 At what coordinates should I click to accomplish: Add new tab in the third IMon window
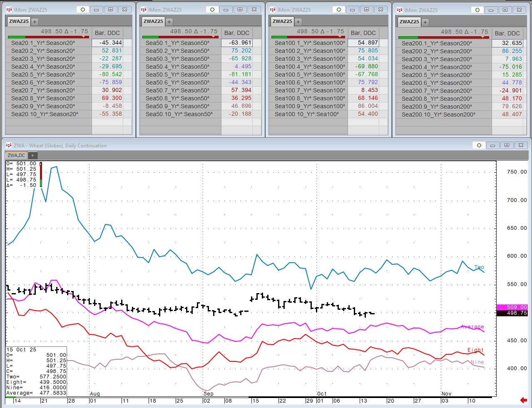point(298,21)
